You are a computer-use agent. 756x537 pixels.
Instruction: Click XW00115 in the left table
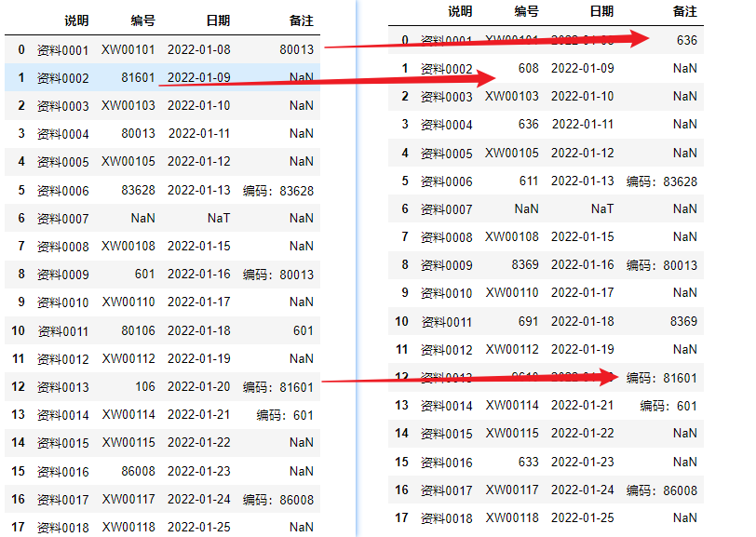tap(128, 442)
